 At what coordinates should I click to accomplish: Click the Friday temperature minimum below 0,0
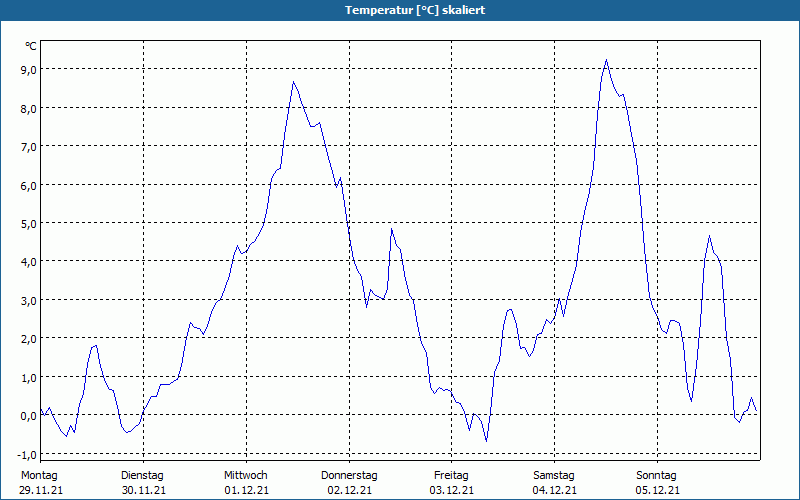(x=486, y=440)
